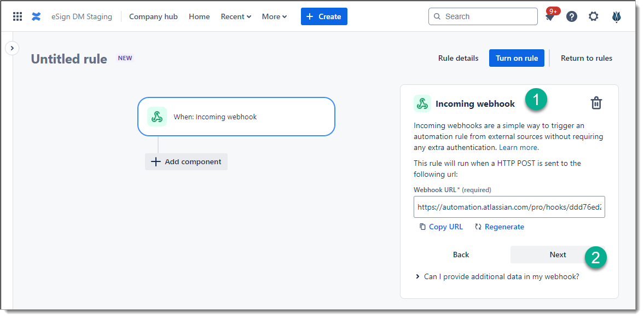The height and width of the screenshot is (318, 644).
Task: Delete the trigger with trash icon
Action: pos(596,103)
